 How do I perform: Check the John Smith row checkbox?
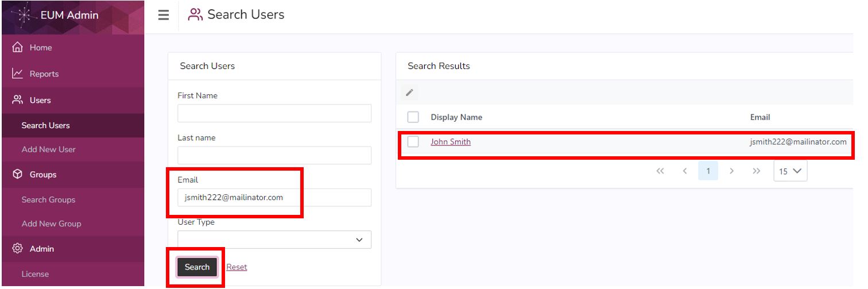click(413, 142)
